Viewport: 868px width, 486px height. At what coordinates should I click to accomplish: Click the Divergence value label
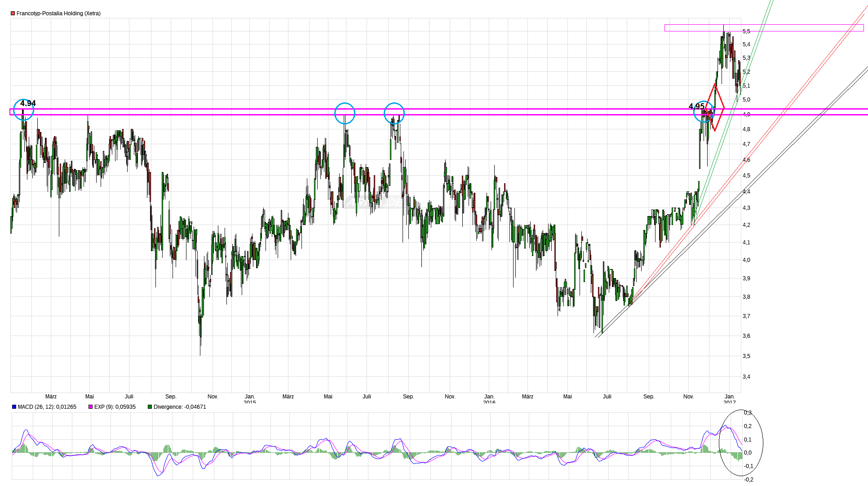tap(180, 407)
